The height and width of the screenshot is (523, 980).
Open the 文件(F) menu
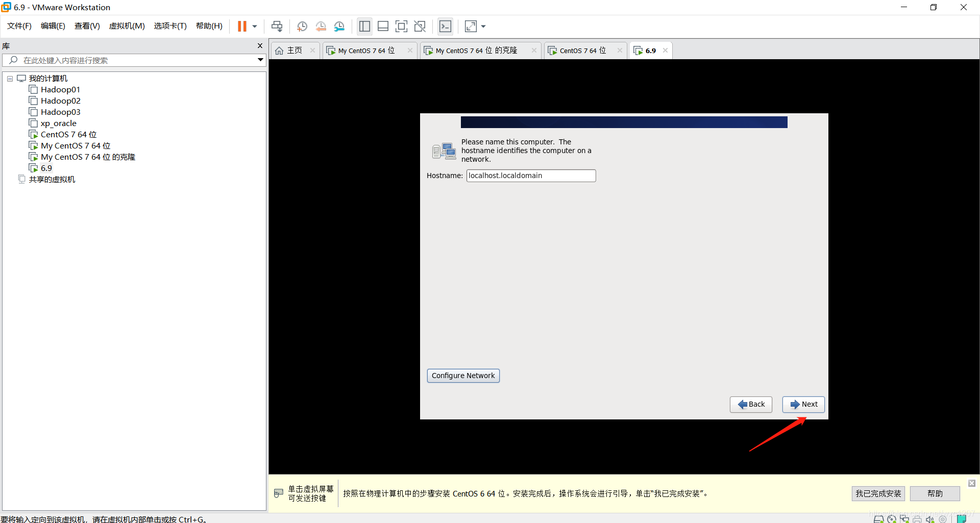[19, 26]
